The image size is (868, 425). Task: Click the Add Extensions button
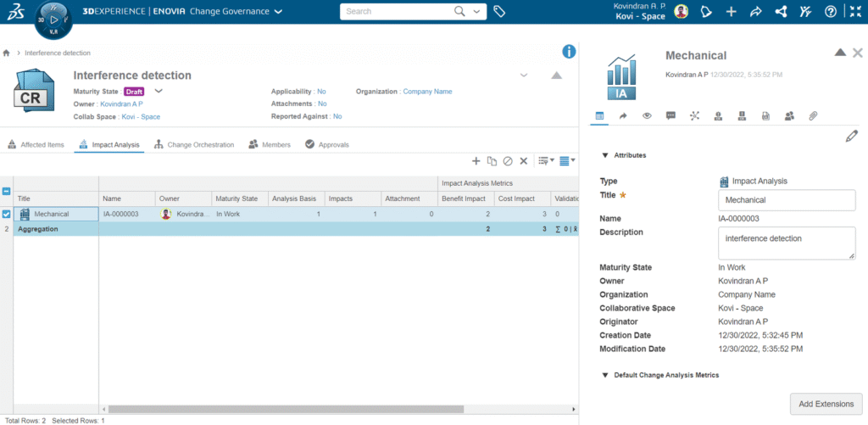tap(826, 403)
